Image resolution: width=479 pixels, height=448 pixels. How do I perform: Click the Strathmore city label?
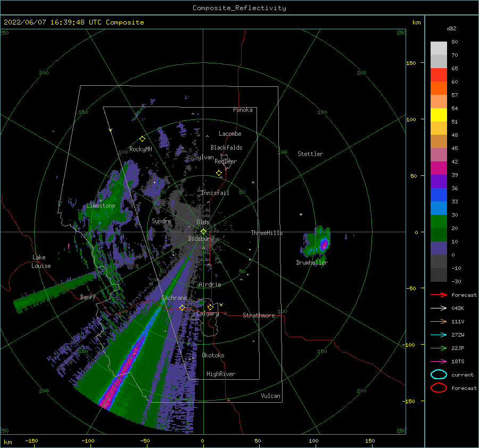[x=259, y=315]
